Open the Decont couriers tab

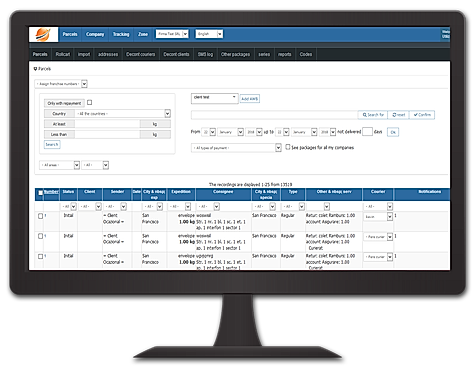(141, 54)
